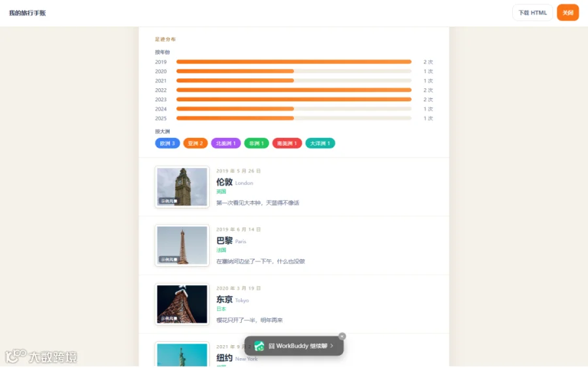Screen dimensions: 588x368
Task: Click the 东京 city title
Action: [x=224, y=299]
